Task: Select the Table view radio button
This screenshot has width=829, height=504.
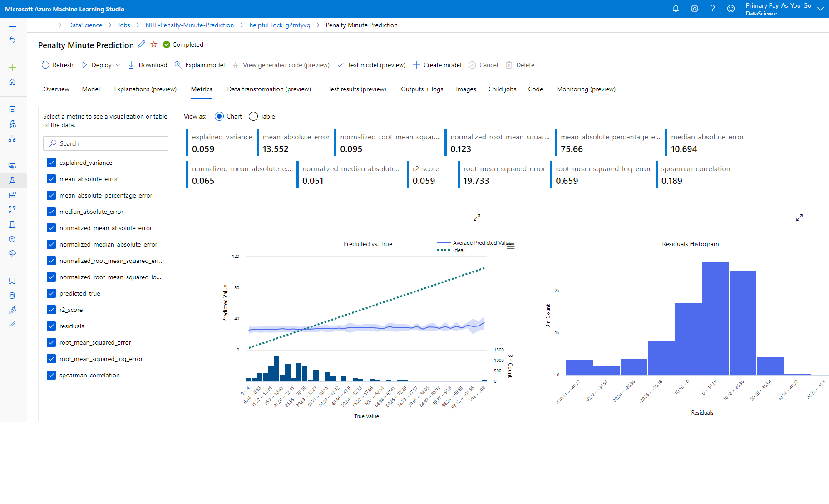Action: 253,116
